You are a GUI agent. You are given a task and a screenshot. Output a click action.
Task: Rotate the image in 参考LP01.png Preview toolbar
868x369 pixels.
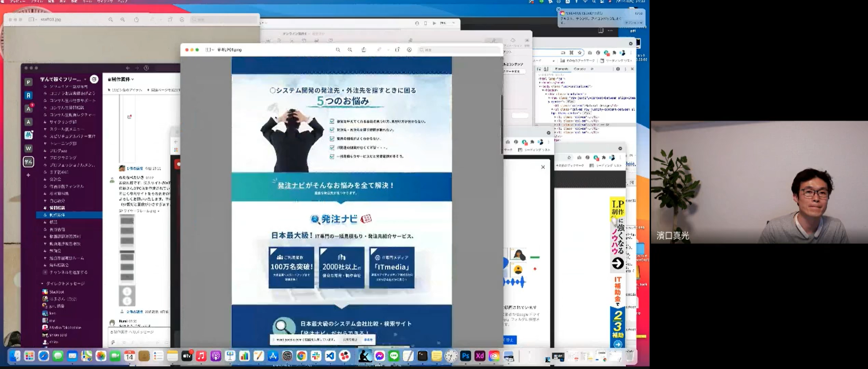[397, 50]
